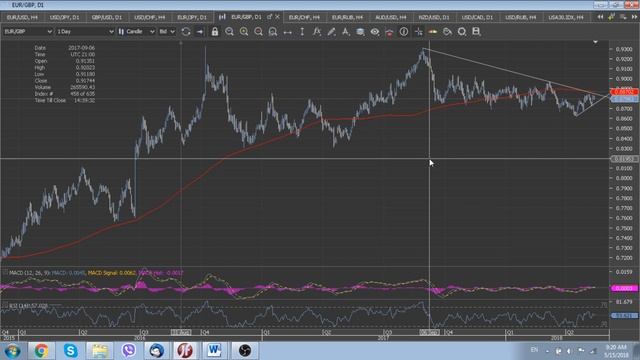Open Viber from the taskbar
Viewport: 640px width, 360px height.
pos(128,351)
